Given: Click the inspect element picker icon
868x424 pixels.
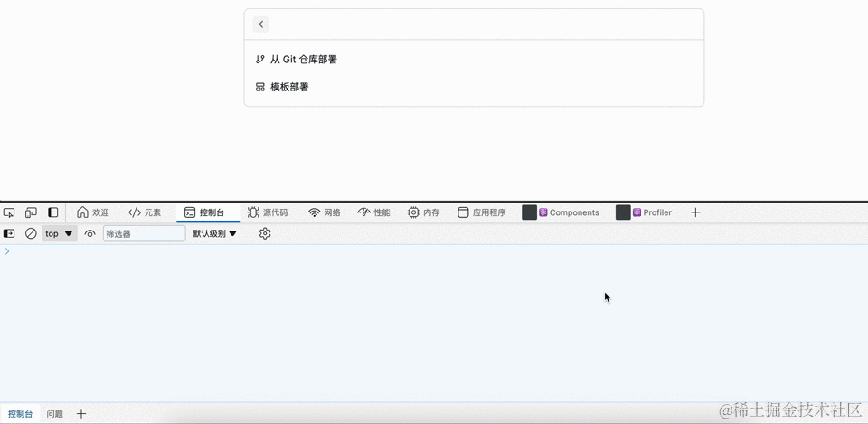Looking at the screenshot, I should (x=9, y=212).
